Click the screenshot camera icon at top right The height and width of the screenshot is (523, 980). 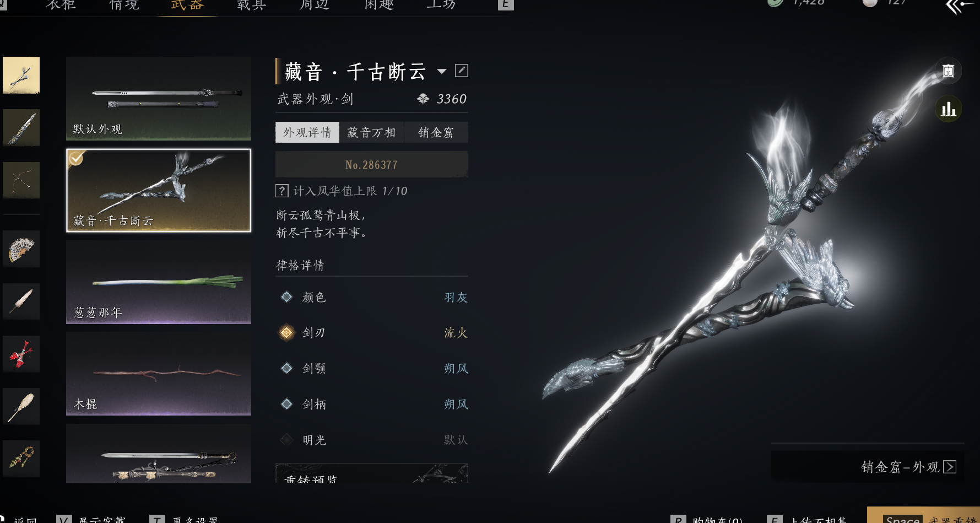coord(948,71)
